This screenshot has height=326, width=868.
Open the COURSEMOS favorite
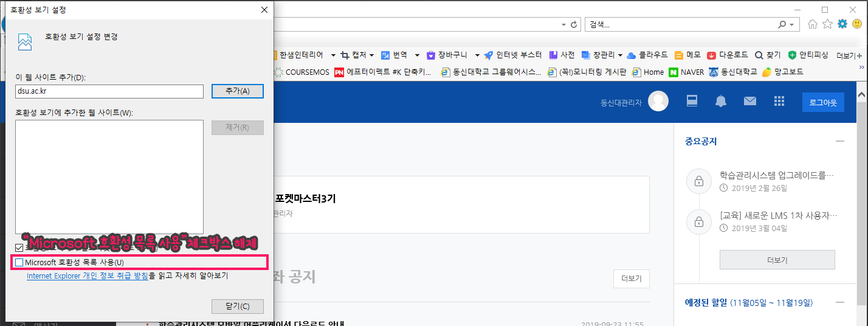click(x=301, y=72)
